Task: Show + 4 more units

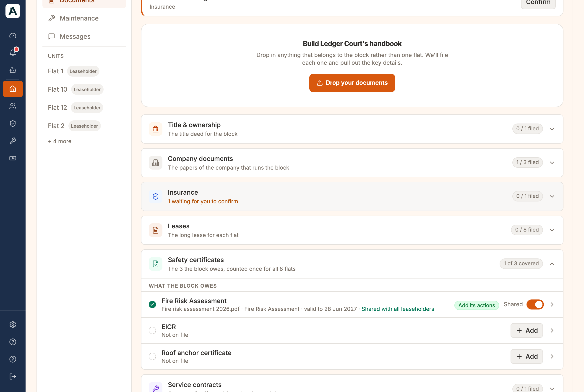Action: point(60,141)
